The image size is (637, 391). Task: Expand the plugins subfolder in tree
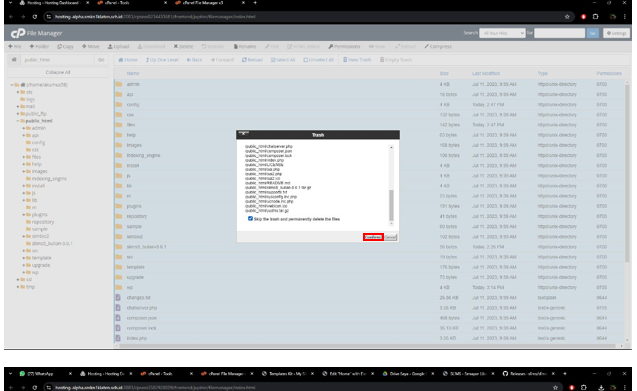click(24, 215)
